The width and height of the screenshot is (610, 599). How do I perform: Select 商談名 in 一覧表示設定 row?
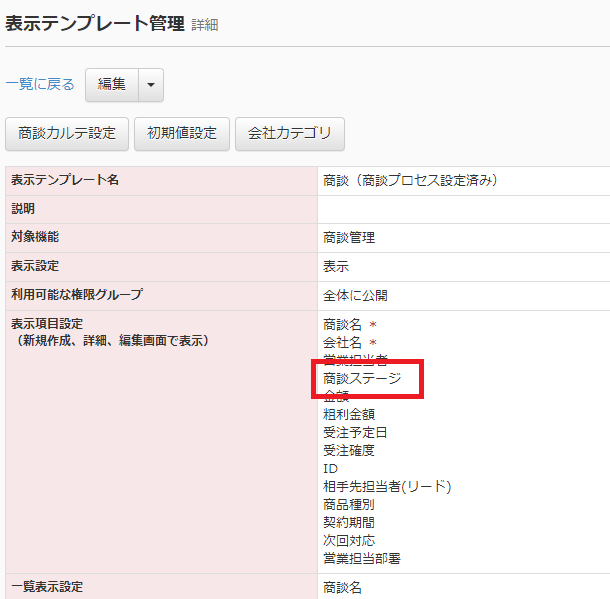(342, 588)
